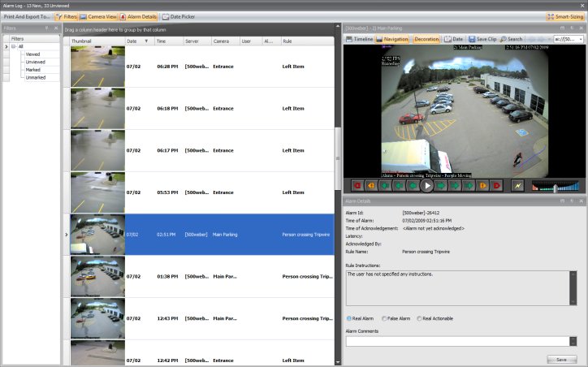Image resolution: width=588 pixels, height=367 pixels.
Task: Select the Viewed filter
Action: 32,54
